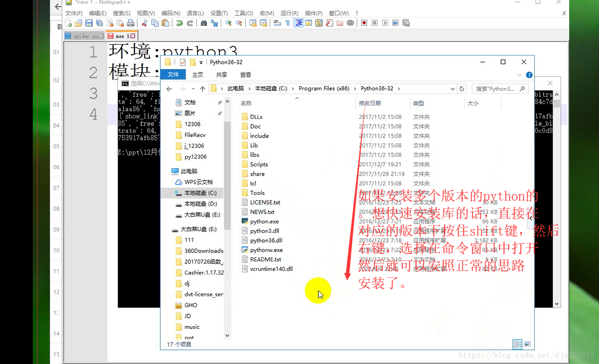Click the Redo arrow in Notepad++ toolbar
599x364 pixels.
coord(190,23)
